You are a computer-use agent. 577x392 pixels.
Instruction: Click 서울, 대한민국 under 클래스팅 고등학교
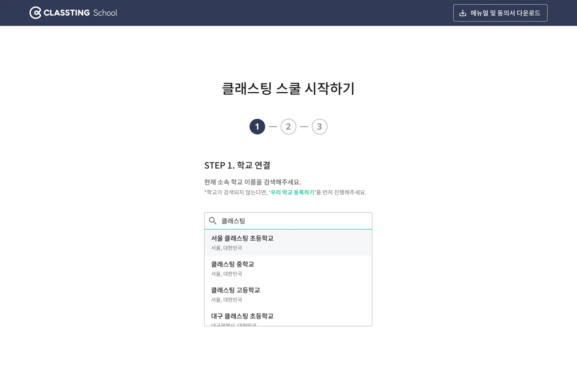(x=227, y=300)
